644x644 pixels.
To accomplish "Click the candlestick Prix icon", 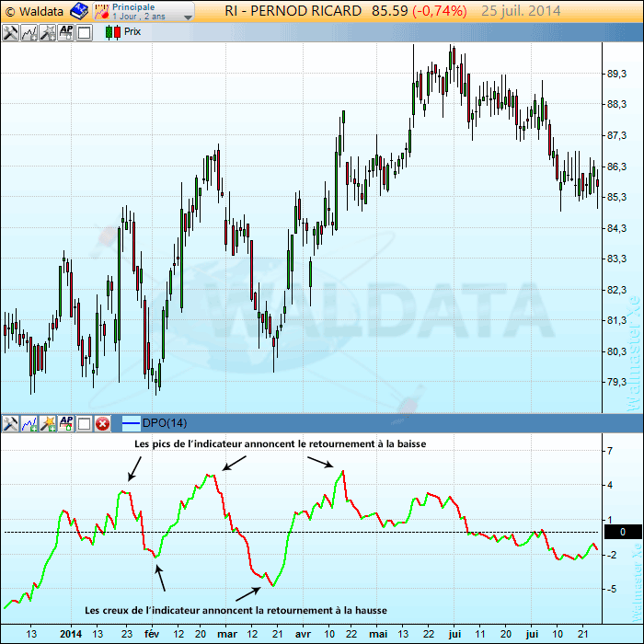I will pos(113,32).
